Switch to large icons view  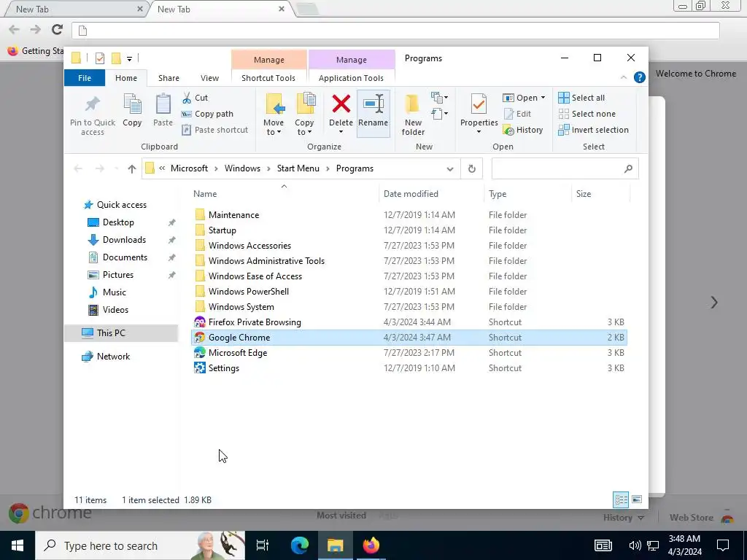(x=636, y=499)
